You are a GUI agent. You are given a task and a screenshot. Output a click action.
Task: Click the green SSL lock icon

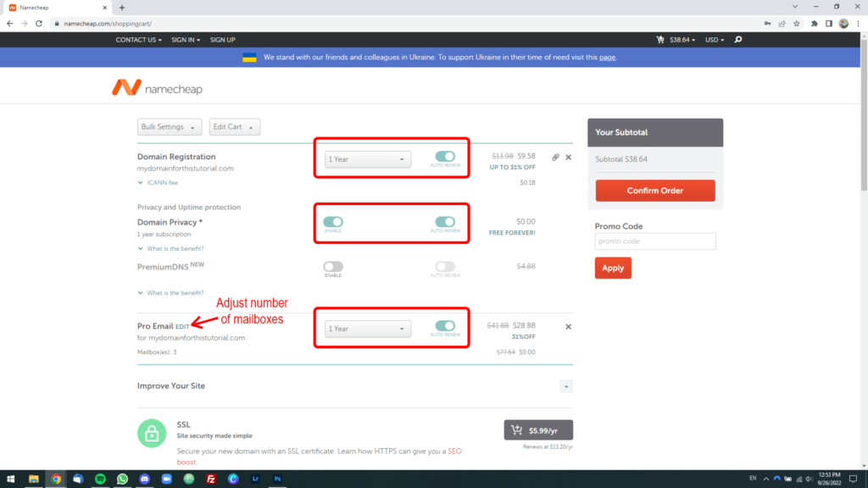[152, 433]
